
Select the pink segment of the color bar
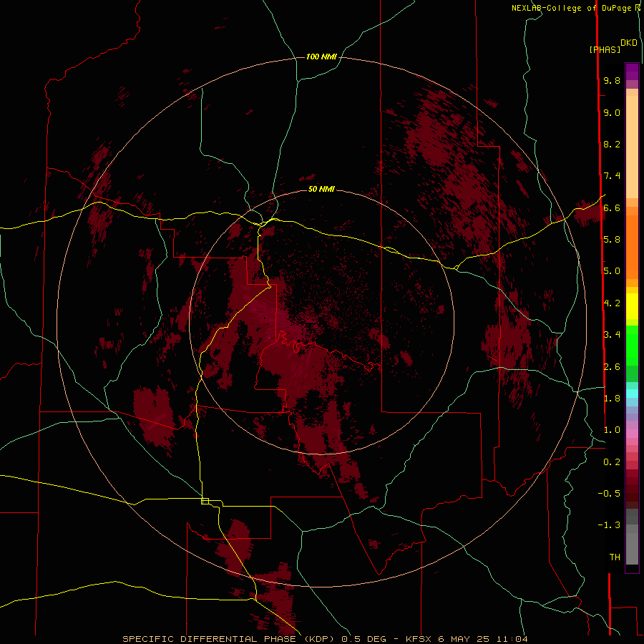point(632,434)
